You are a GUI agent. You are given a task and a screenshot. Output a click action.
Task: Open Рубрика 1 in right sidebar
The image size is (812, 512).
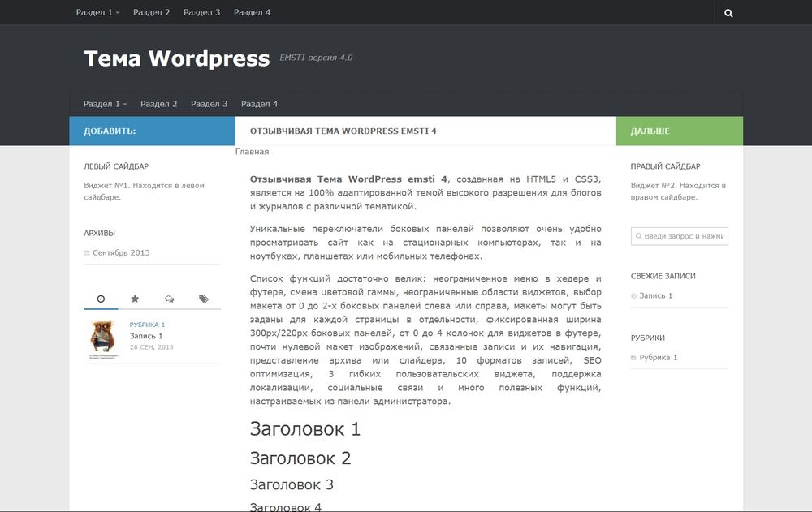pos(658,357)
